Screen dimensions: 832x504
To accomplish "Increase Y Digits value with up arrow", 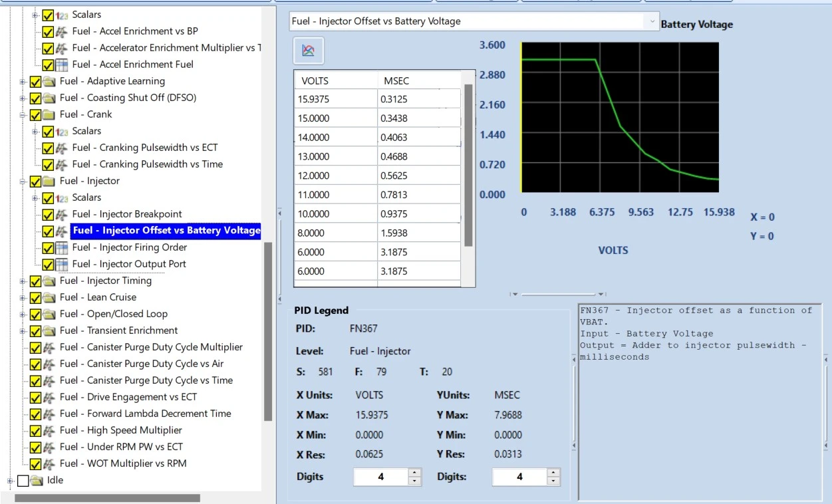I will [553, 473].
